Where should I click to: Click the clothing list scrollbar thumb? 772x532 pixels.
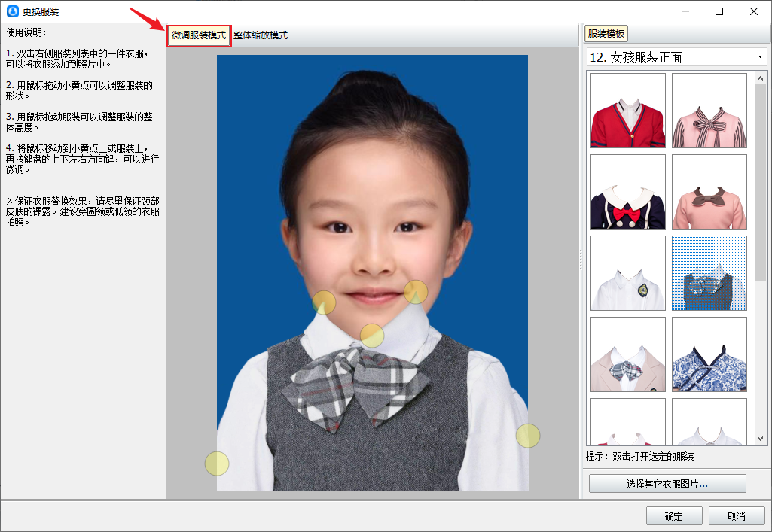point(760,182)
